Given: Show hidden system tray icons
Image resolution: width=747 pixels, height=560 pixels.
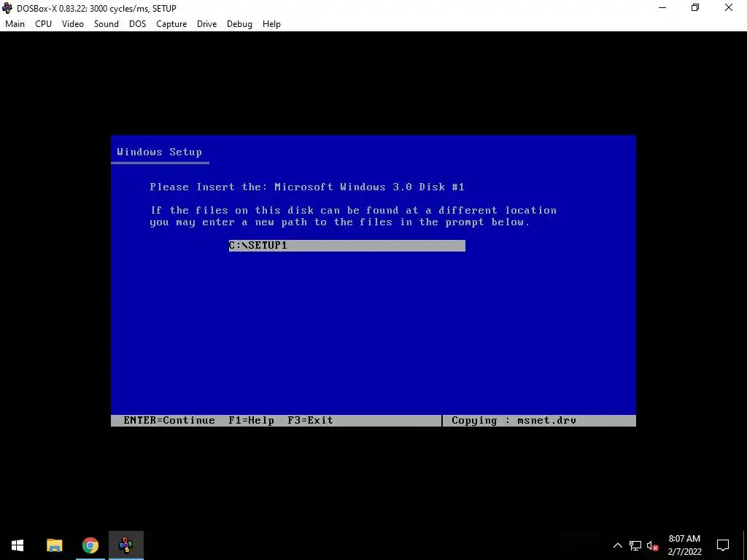Looking at the screenshot, I should [x=617, y=545].
